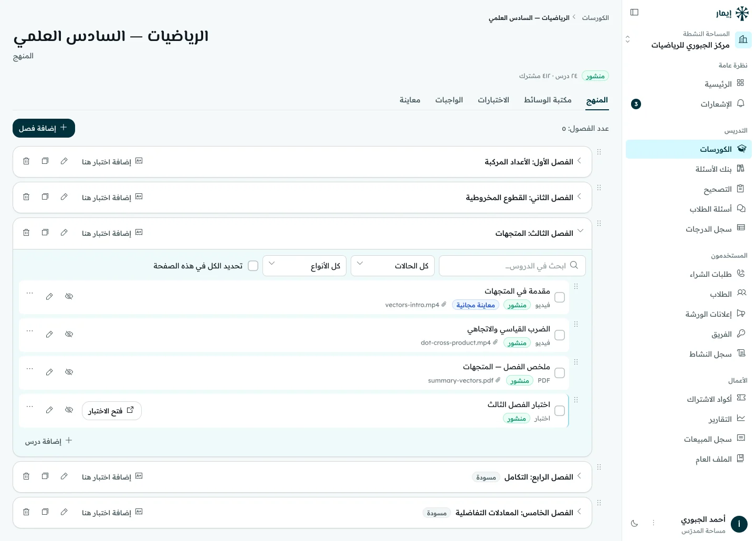756x541 pixels.
Task: Open كل الحالات status dropdown
Action: pyautogui.click(x=393, y=266)
